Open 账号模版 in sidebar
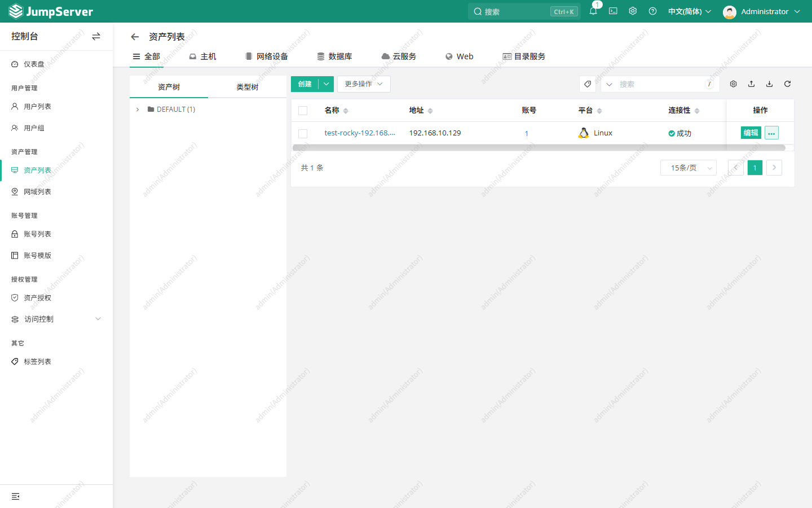Viewport: 812px width, 508px height. (x=56, y=255)
